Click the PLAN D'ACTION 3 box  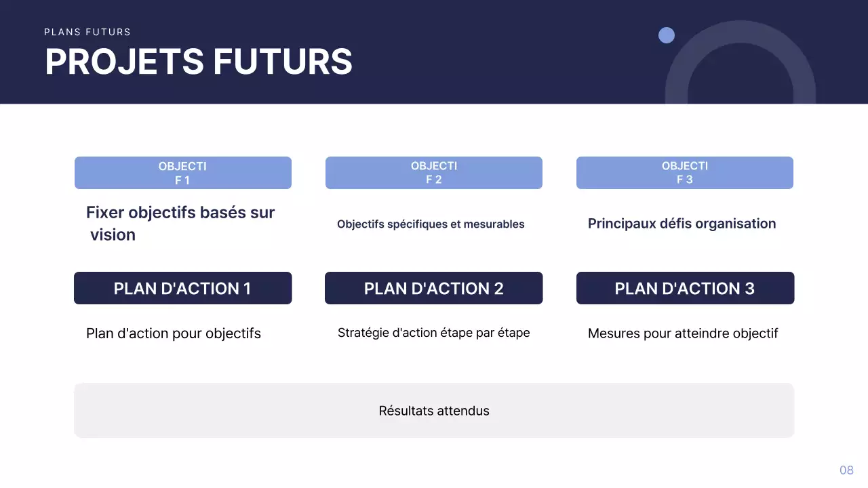point(685,288)
